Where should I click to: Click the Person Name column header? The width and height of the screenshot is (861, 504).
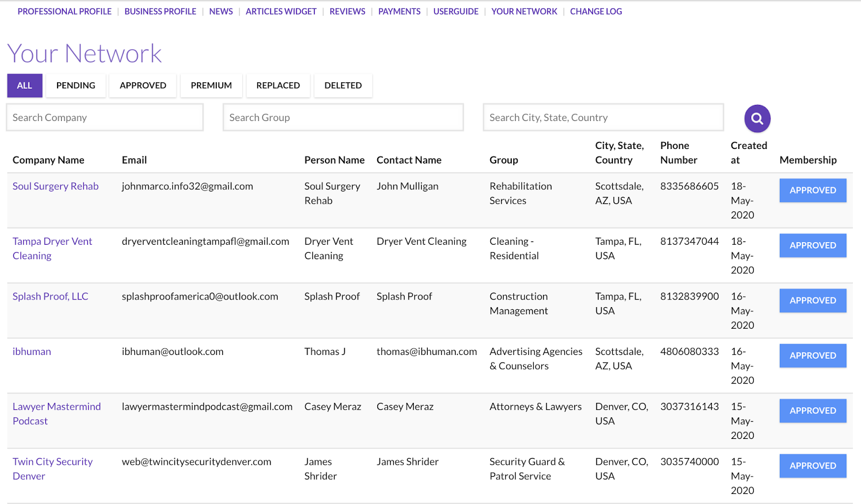334,160
